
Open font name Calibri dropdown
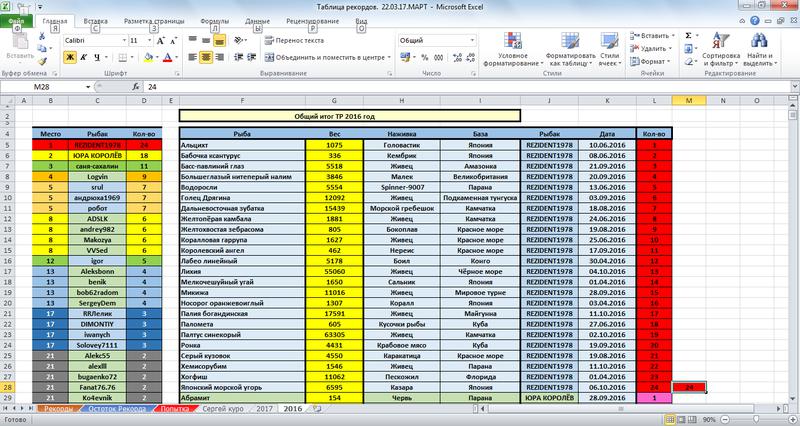(x=124, y=41)
